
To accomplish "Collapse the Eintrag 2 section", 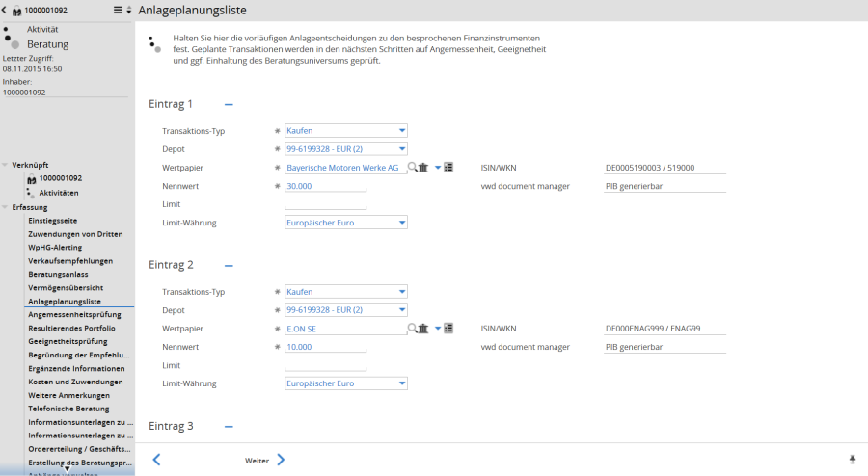I will pyautogui.click(x=229, y=265).
